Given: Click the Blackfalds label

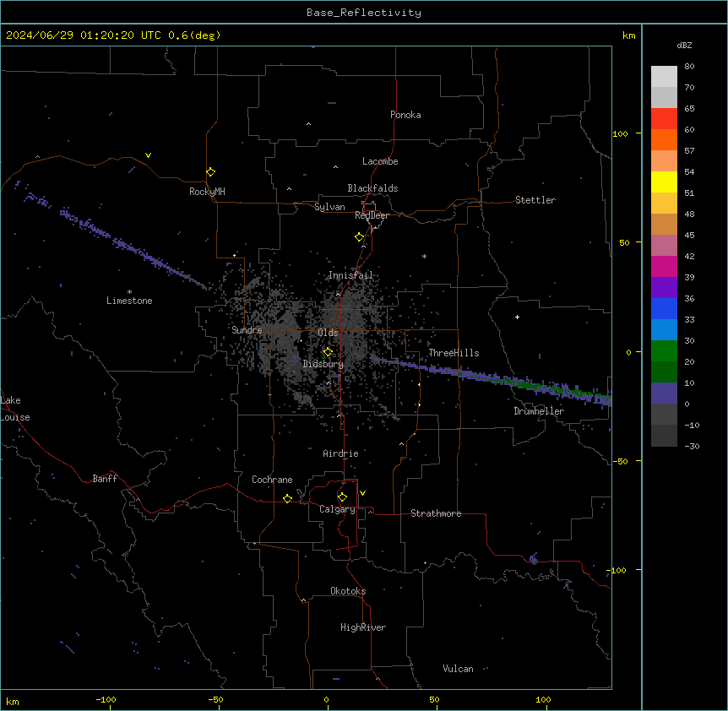Looking at the screenshot, I should pyautogui.click(x=372, y=188).
